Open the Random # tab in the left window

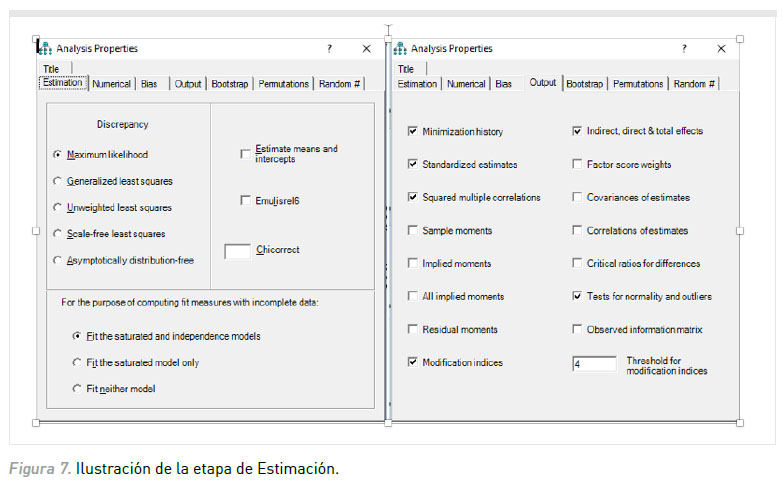tap(339, 84)
